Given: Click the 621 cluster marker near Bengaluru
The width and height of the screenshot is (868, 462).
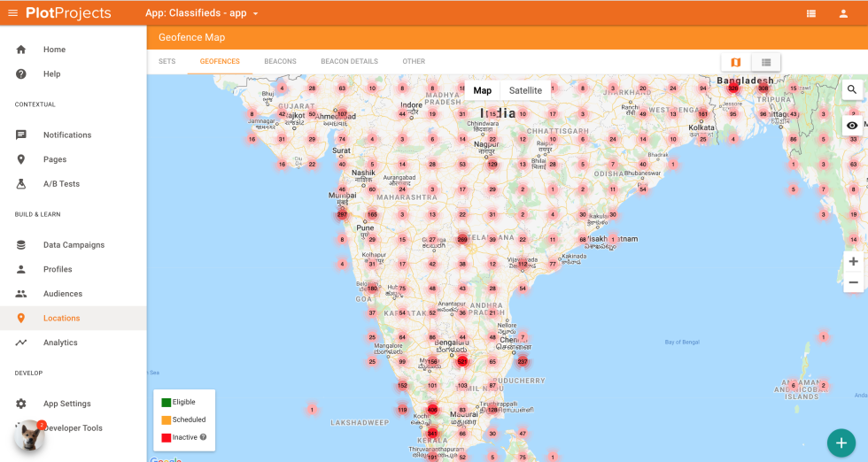Looking at the screenshot, I should click(461, 361).
